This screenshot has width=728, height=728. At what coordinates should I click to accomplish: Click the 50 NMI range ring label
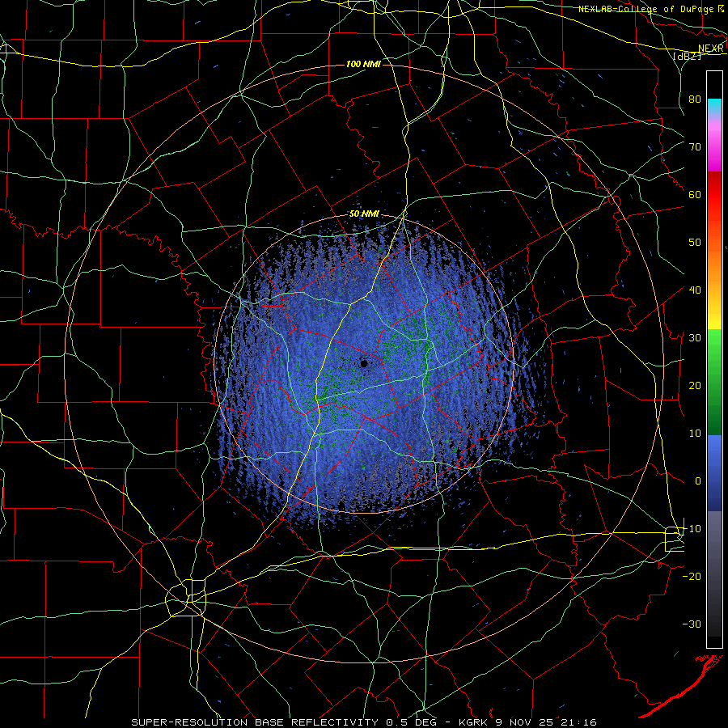tap(365, 214)
